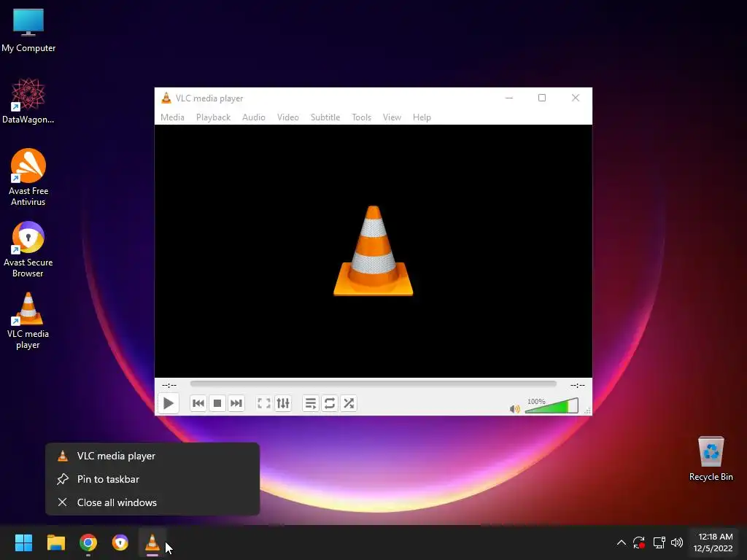The height and width of the screenshot is (560, 747).
Task: Open the Video menu
Action: coord(288,117)
